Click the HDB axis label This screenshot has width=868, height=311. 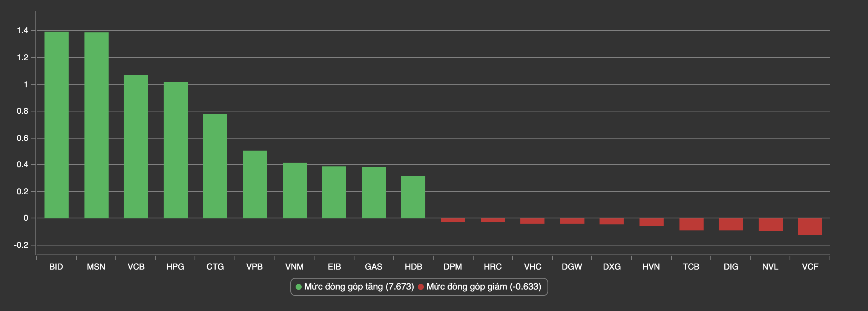[x=414, y=267]
